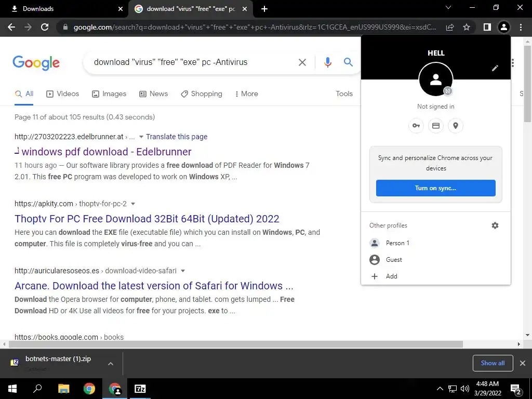Open File Explorer from the taskbar
Image resolution: width=532 pixels, height=399 pixels.
[x=63, y=389]
